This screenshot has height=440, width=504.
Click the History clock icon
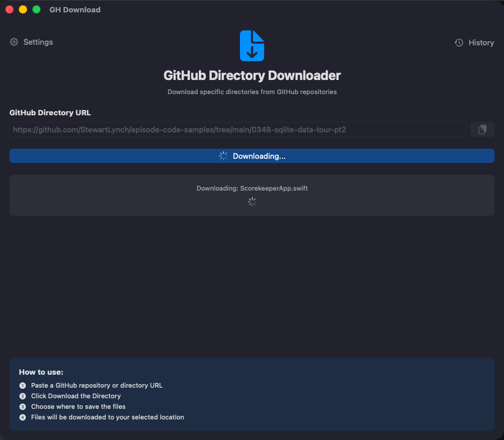[459, 43]
